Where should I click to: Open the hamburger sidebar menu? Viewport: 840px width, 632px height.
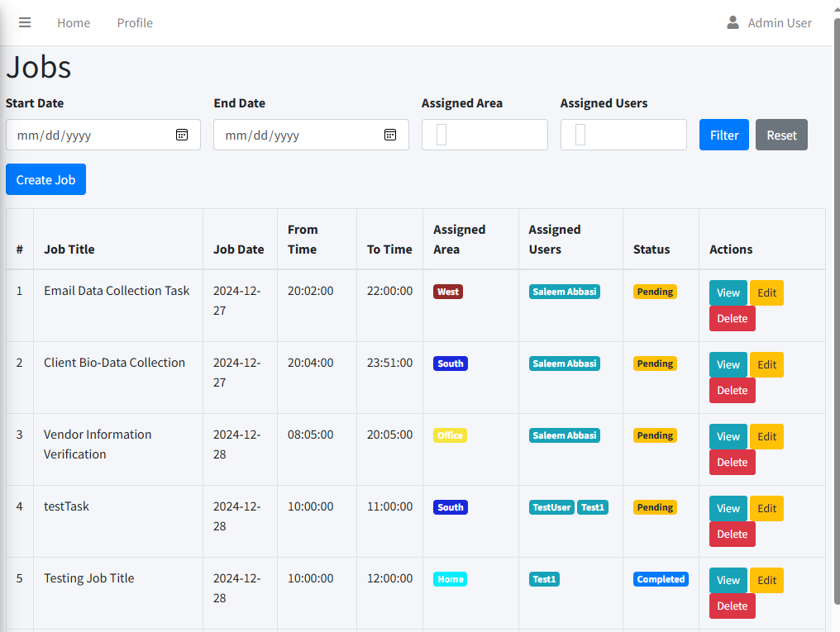(25, 22)
